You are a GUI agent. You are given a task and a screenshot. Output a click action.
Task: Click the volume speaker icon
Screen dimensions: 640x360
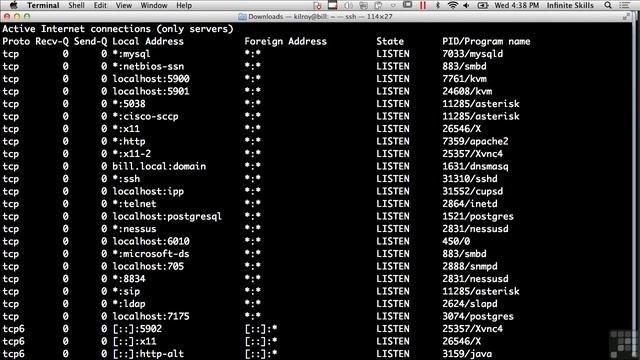point(466,5)
